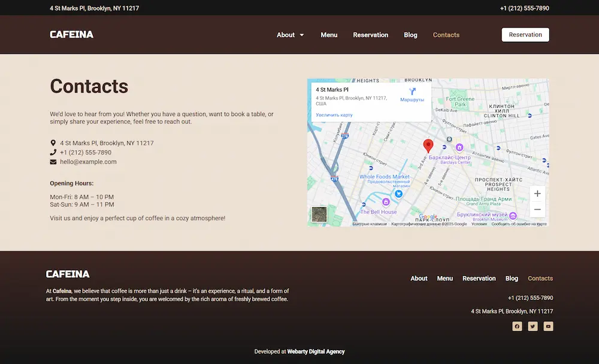Image resolution: width=599 pixels, height=364 pixels.
Task: Expand the About dropdown arrow in header
Action: [x=302, y=35]
